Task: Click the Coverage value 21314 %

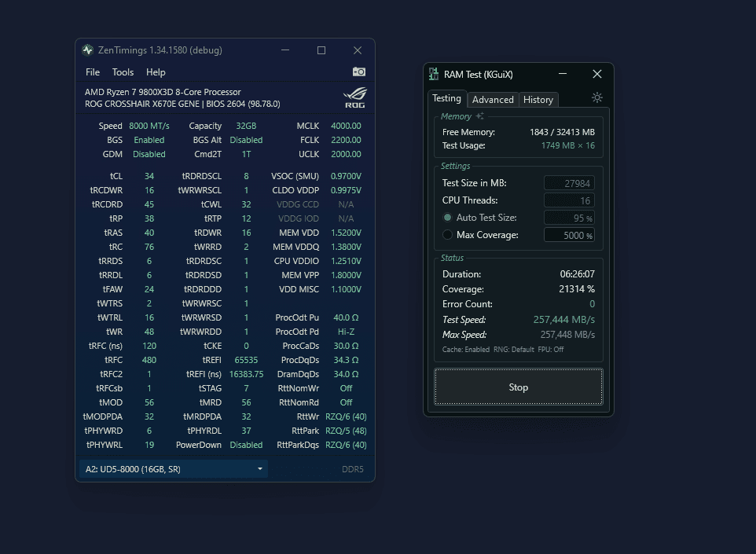Action: (577, 289)
